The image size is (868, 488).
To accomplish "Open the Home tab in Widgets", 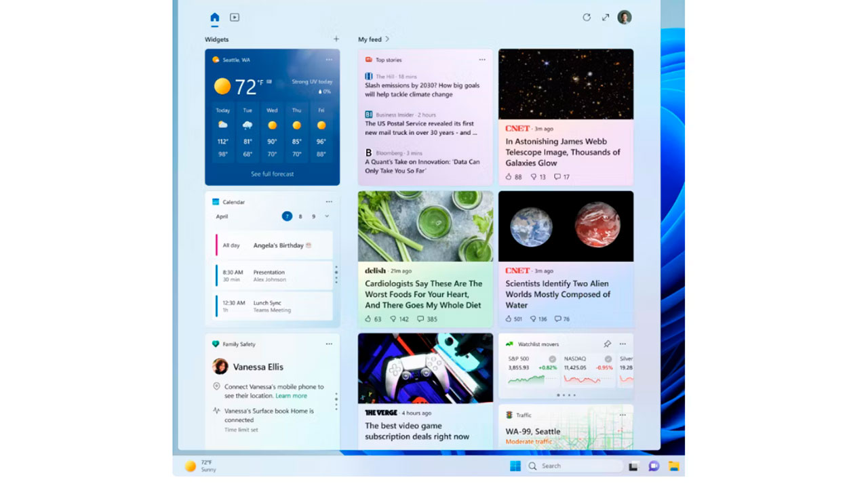I will 215,18.
